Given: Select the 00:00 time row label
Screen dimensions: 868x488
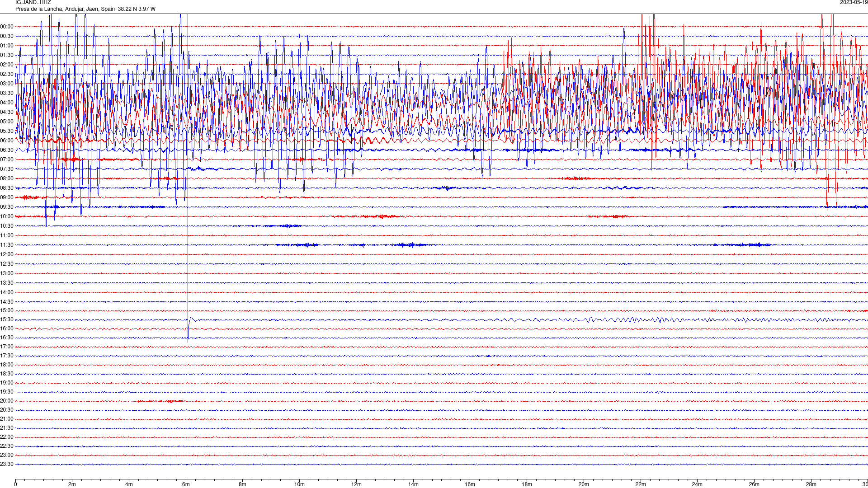Looking at the screenshot, I should pyautogui.click(x=7, y=27).
